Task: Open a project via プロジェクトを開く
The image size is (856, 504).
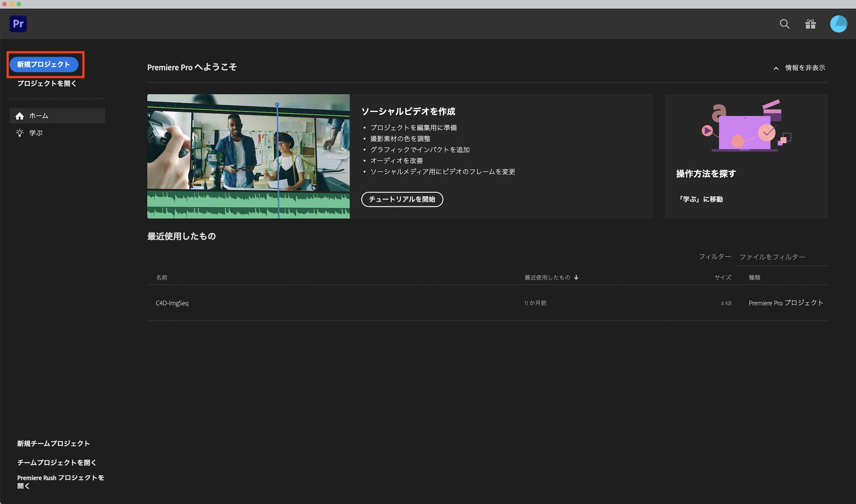Action: pyautogui.click(x=47, y=83)
